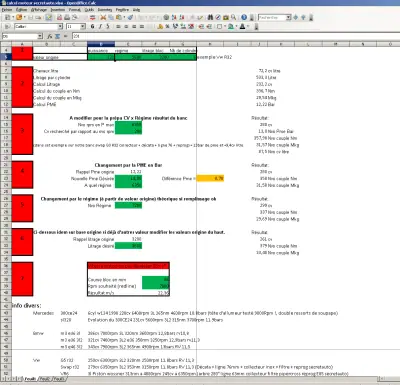Toggle Italic formatting
The width and height of the screenshot is (400, 385).
click(100, 26)
